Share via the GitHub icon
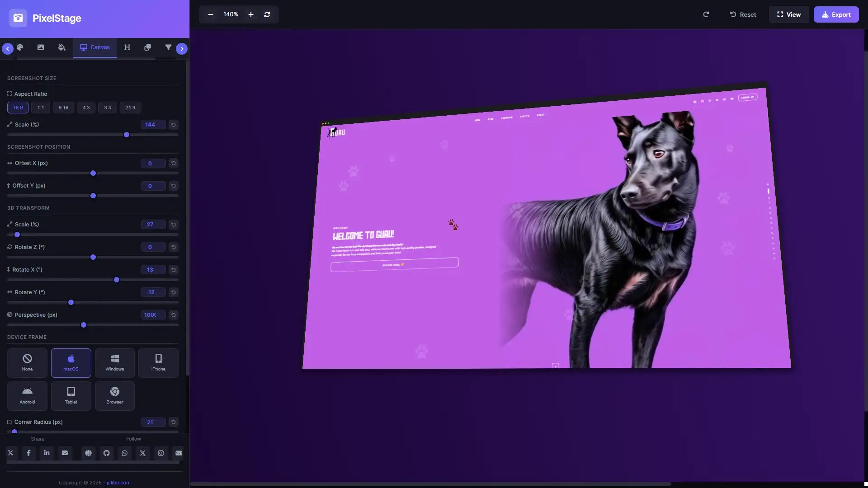Screen dimensions: 868x488 pos(107,453)
